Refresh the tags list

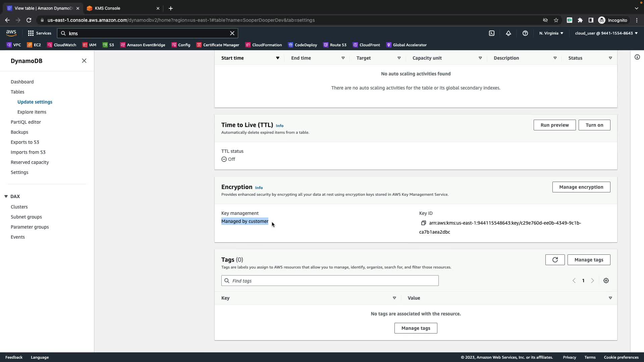tap(555, 260)
